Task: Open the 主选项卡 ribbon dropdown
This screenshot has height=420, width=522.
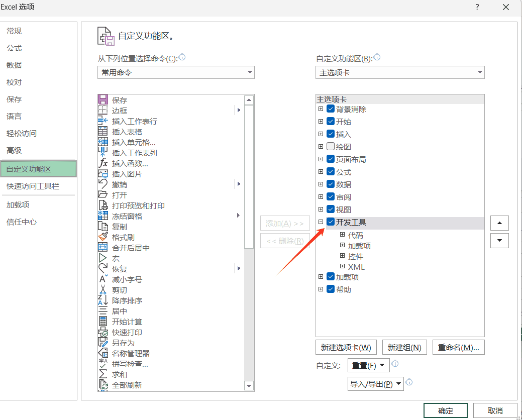Action: tap(400, 72)
